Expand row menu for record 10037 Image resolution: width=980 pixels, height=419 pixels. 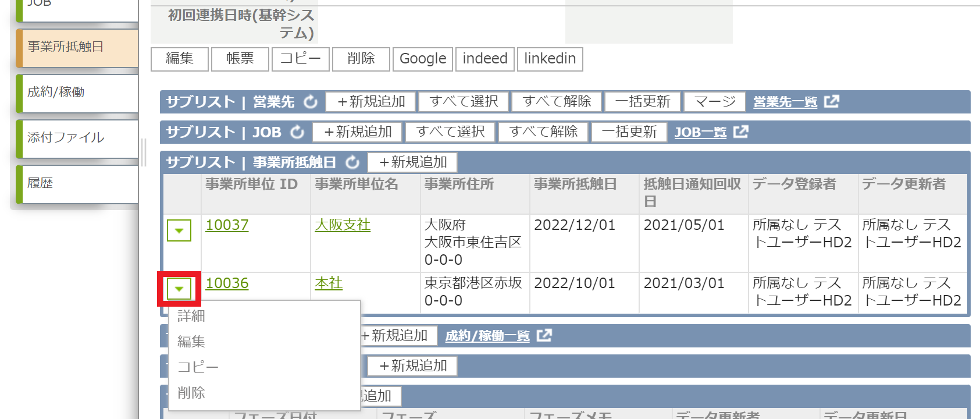coord(179,230)
